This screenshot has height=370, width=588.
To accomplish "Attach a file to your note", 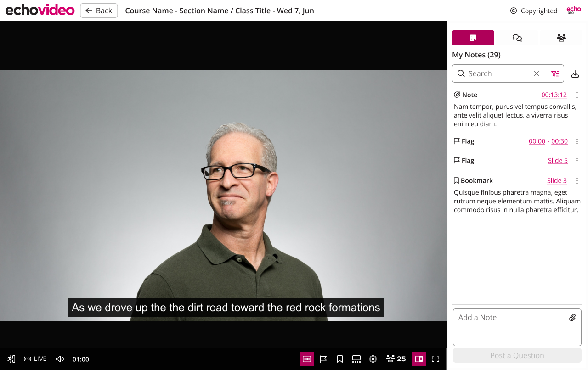I will 572,317.
